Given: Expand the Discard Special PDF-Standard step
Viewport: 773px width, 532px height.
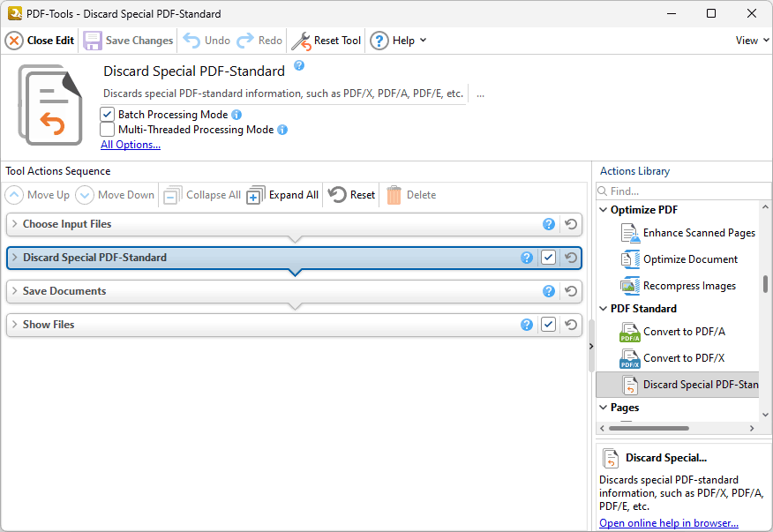Looking at the screenshot, I should [14, 258].
